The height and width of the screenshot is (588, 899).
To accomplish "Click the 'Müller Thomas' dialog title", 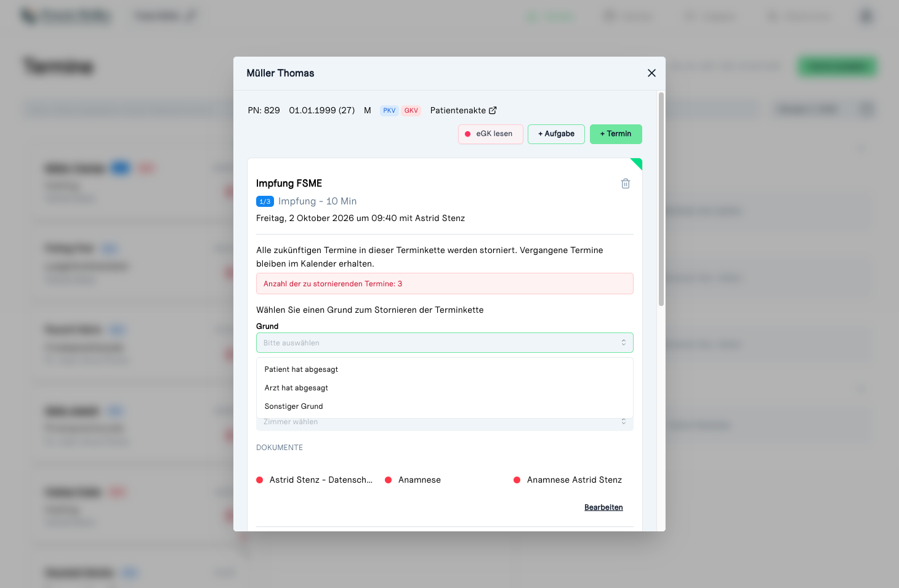I will (x=280, y=73).
